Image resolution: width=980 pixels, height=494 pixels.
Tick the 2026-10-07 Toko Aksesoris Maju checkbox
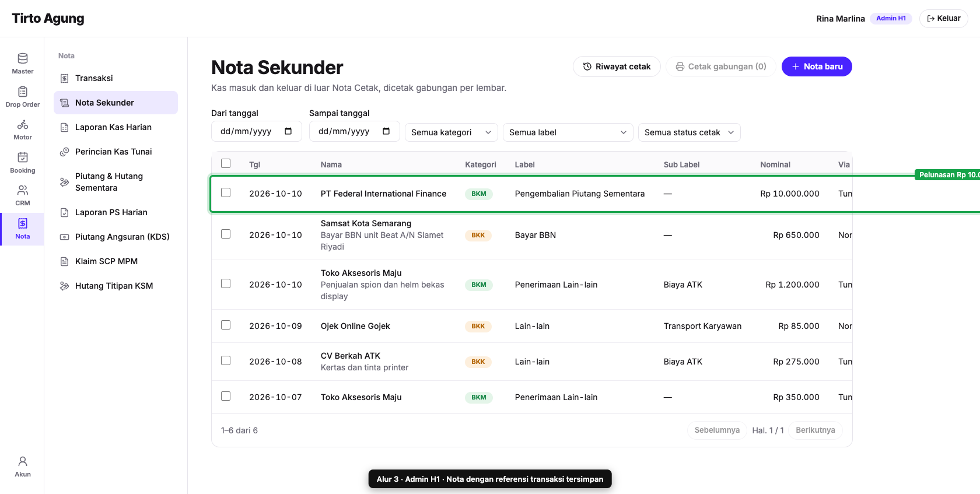pos(226,396)
